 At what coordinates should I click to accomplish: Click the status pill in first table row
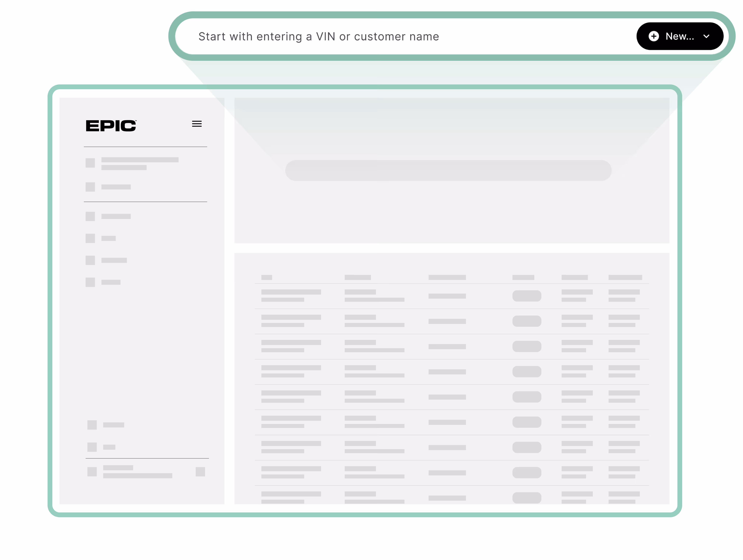point(527,296)
